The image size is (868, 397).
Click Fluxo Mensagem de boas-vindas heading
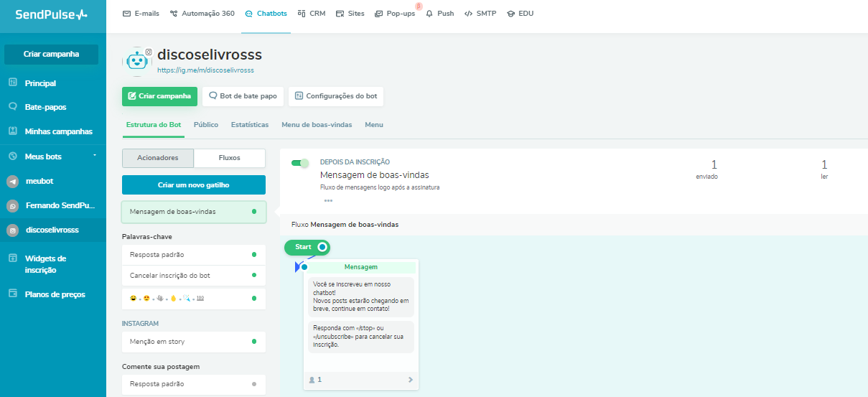(345, 225)
